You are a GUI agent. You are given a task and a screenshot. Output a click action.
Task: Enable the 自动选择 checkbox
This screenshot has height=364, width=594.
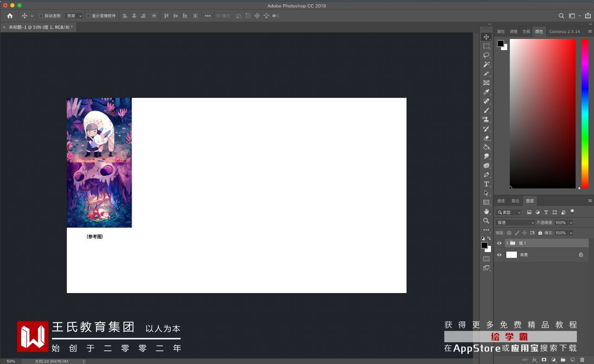[41, 16]
